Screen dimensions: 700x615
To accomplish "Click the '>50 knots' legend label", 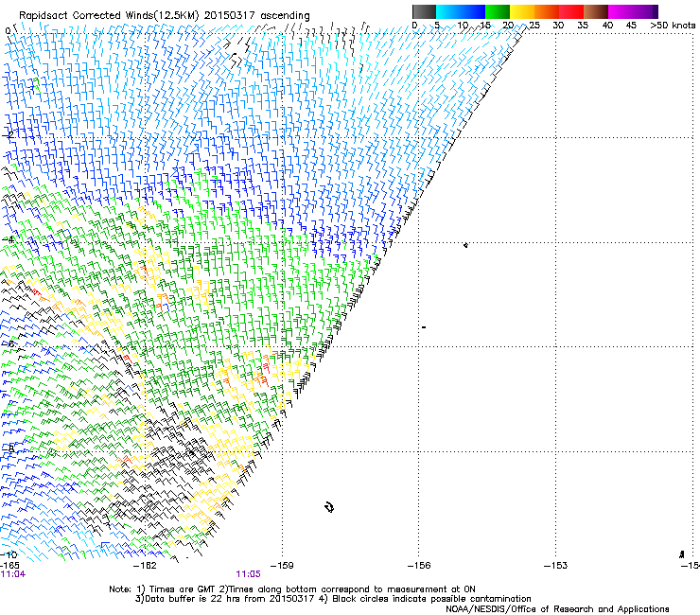I will coord(673,26).
